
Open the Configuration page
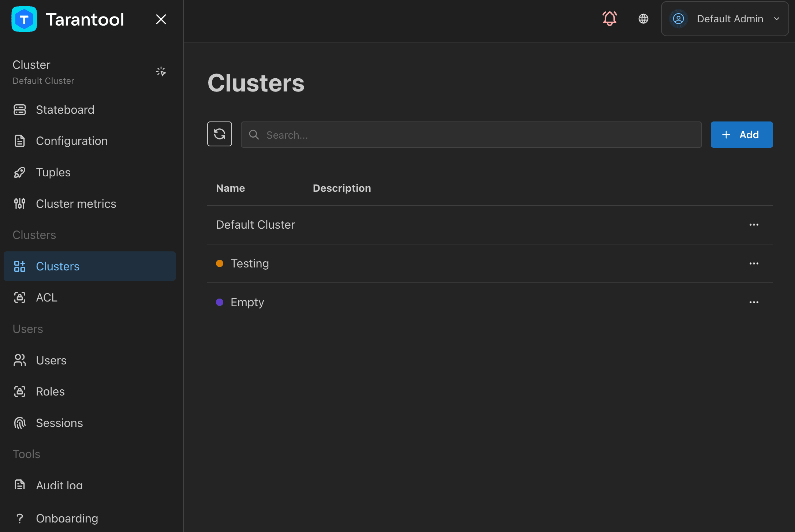coord(90,141)
